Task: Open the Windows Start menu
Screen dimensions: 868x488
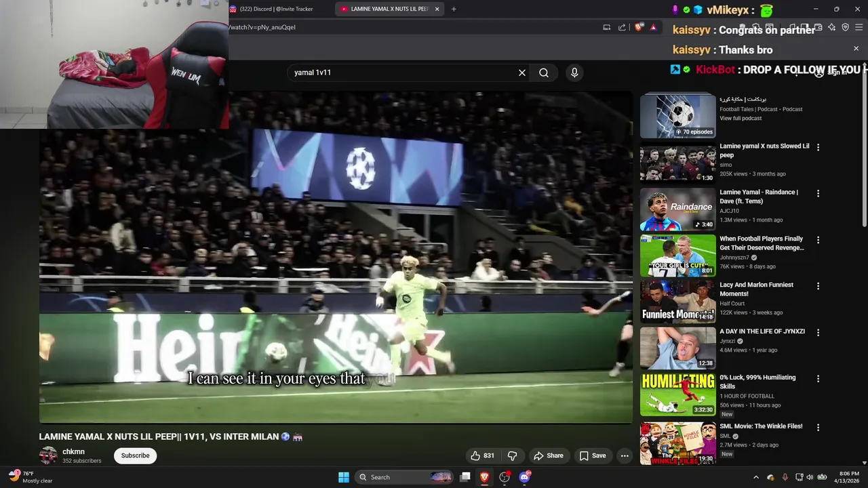Action: [x=344, y=477]
